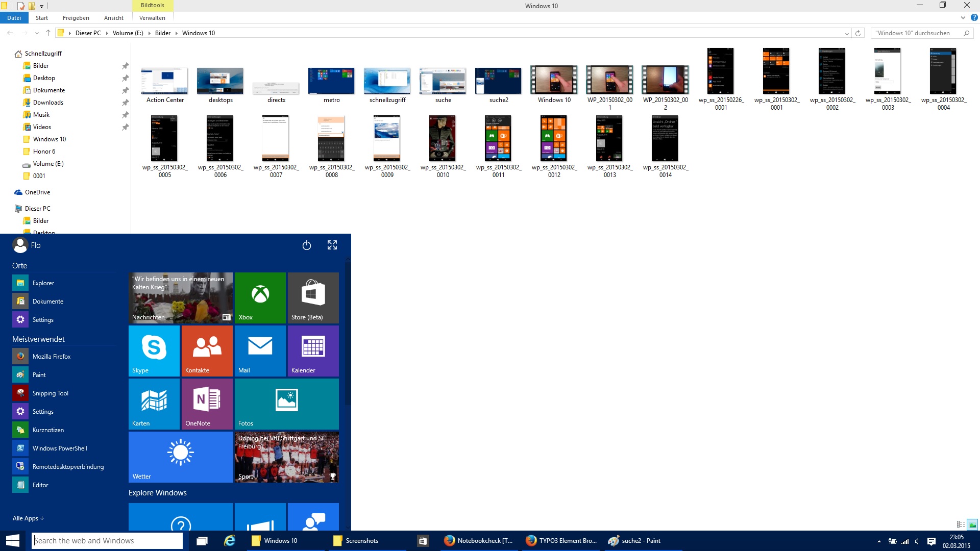Open Remotedesktopverbindung from Start menu
The height and width of the screenshot is (551, 980).
click(64, 467)
